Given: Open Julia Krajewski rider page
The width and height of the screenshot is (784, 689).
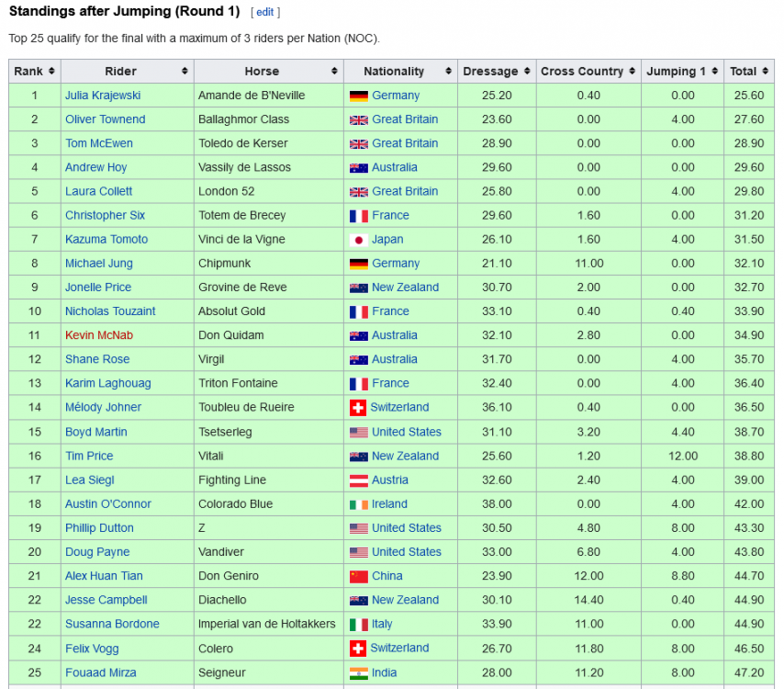Looking at the screenshot, I should [x=103, y=95].
